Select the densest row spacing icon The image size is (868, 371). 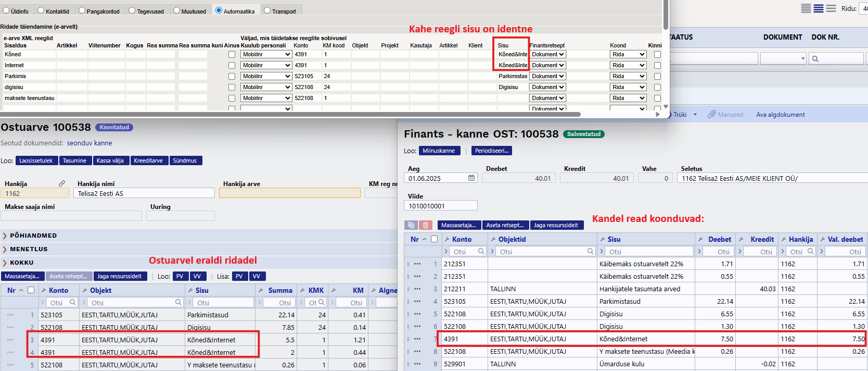coord(806,8)
